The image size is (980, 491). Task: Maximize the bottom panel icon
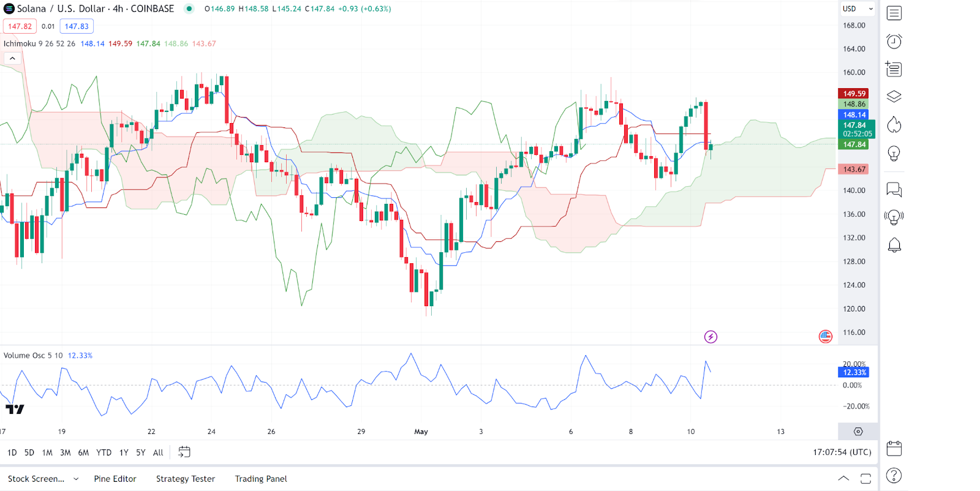(x=865, y=479)
